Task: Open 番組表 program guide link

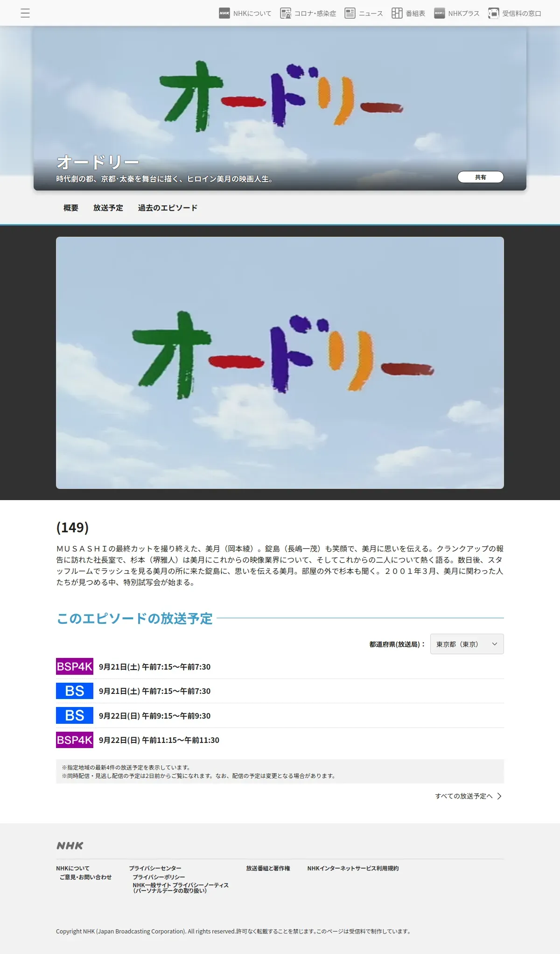Action: point(415,14)
